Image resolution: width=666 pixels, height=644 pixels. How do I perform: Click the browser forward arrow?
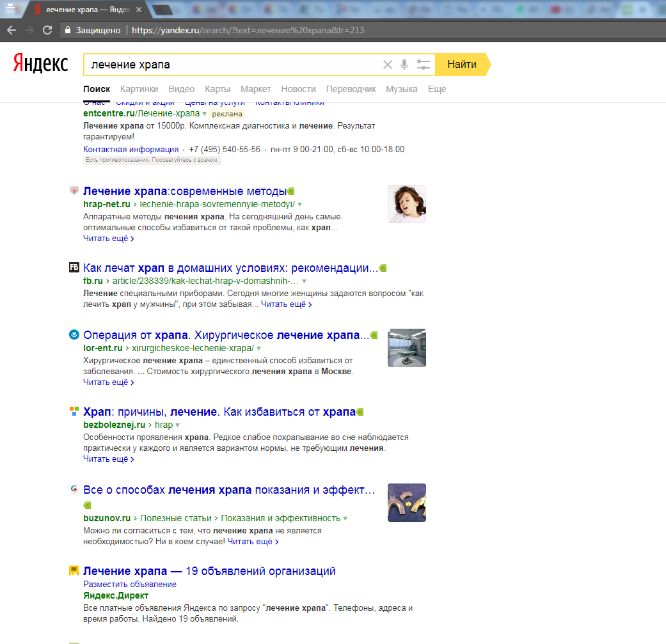(x=29, y=30)
